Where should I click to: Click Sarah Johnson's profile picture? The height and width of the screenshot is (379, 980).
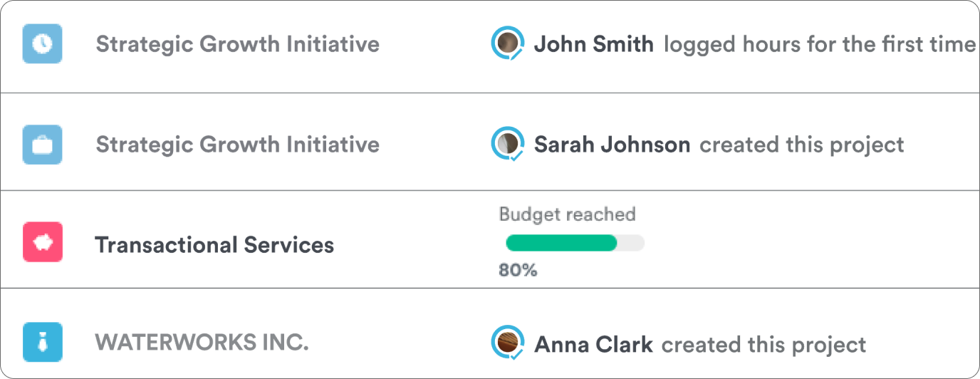[x=508, y=144]
